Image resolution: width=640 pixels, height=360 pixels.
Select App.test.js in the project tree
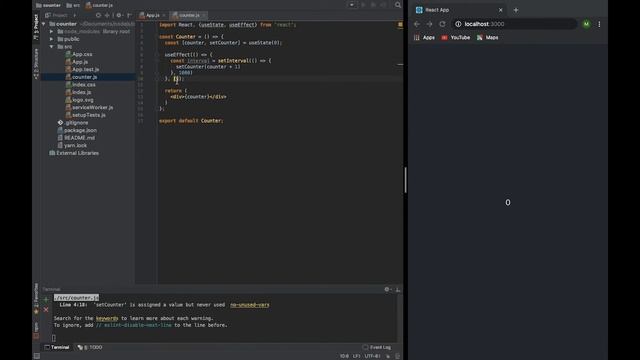82,69
